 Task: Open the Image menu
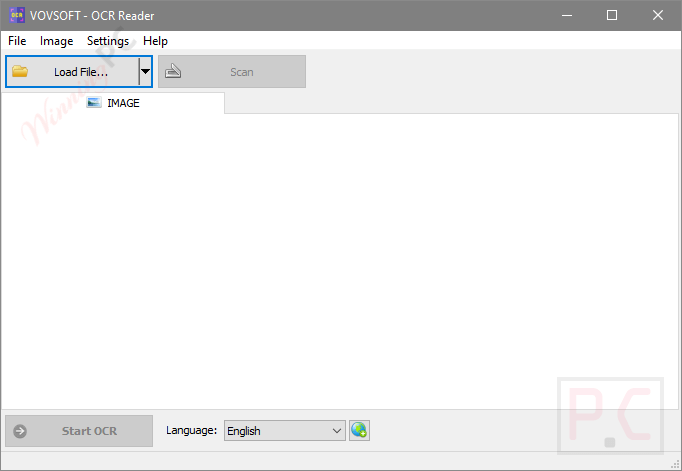[x=57, y=41]
